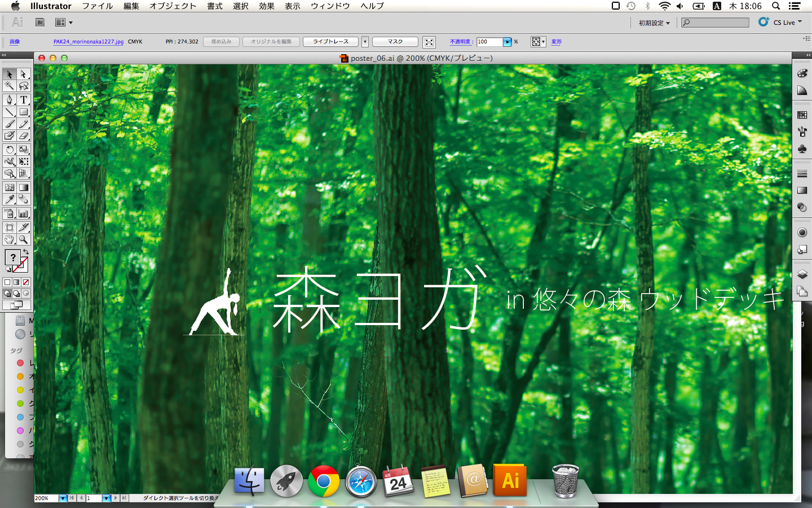Expand the Live Trace presets arrow
The height and width of the screenshot is (508, 812).
[365, 42]
